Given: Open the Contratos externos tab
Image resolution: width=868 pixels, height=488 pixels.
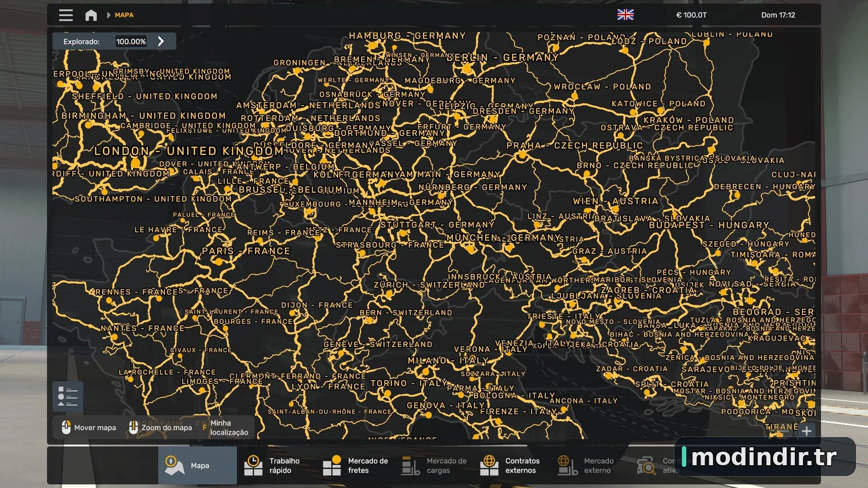Looking at the screenshot, I should click(512, 465).
